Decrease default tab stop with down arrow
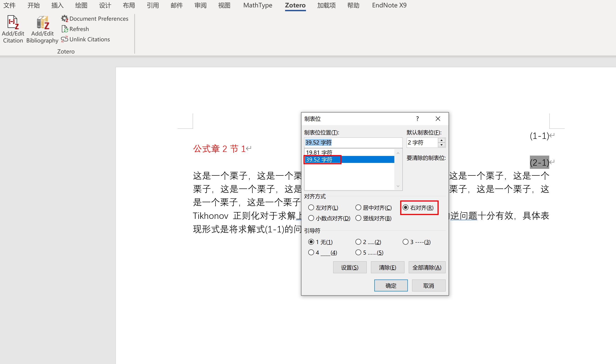 click(442, 145)
